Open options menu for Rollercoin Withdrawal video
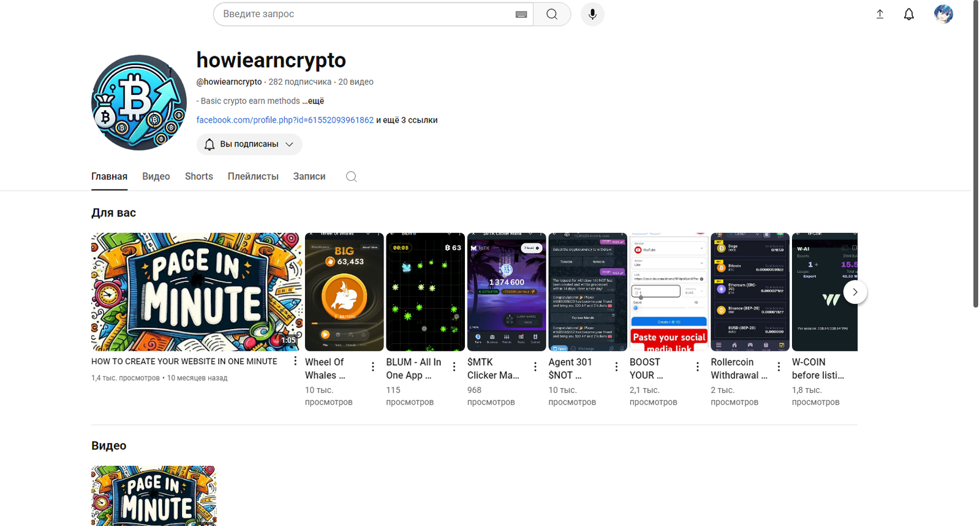 (778, 367)
